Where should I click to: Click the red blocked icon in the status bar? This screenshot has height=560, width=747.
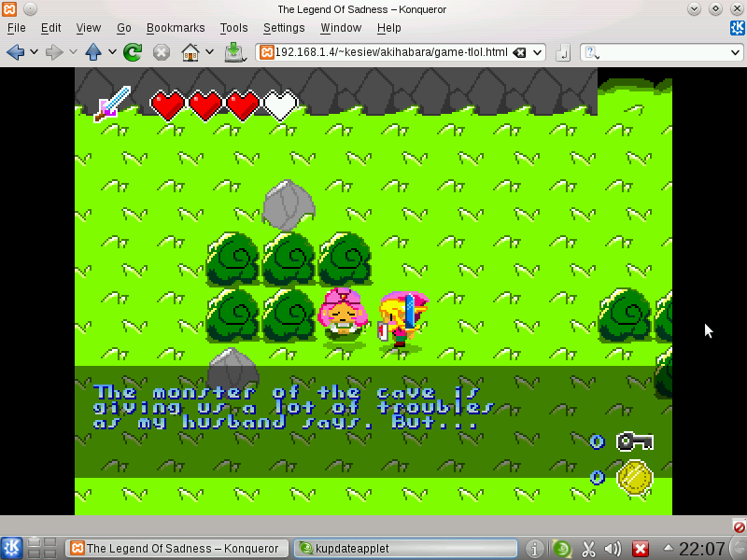(740, 526)
